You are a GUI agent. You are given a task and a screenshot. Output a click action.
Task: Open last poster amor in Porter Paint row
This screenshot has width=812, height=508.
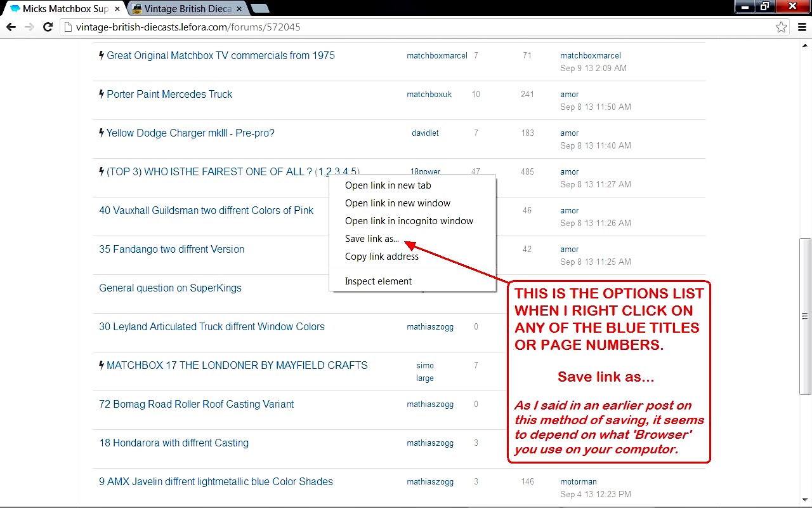(x=570, y=95)
